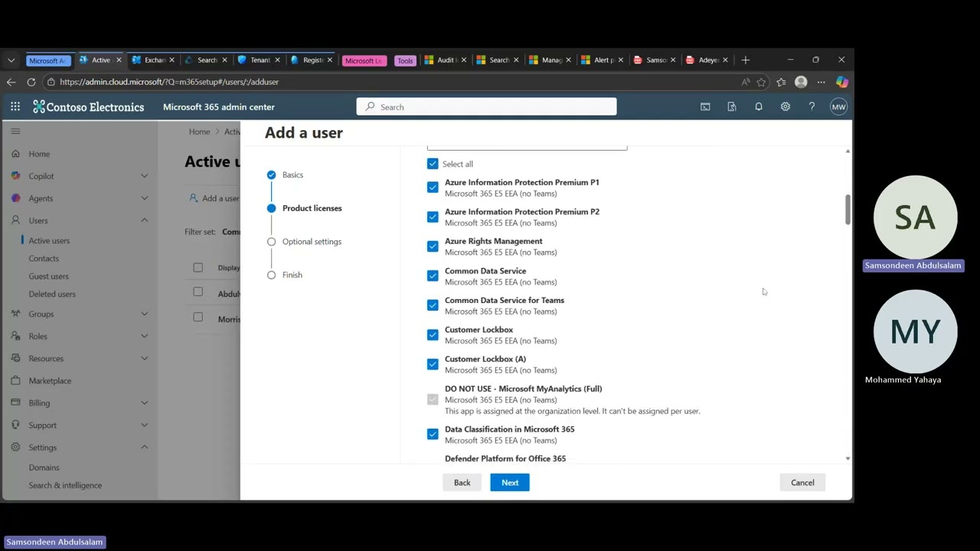Viewport: 980px width, 551px height.
Task: Switch to the Exchange browser tab
Action: tap(152, 60)
